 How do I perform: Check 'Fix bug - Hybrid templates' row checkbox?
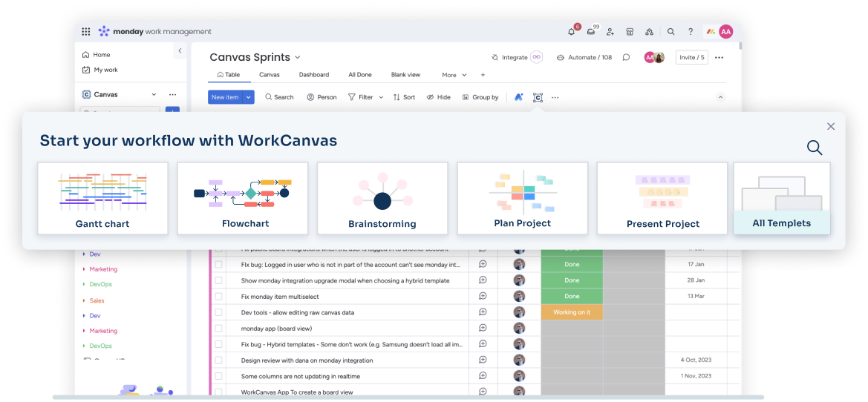pos(218,344)
